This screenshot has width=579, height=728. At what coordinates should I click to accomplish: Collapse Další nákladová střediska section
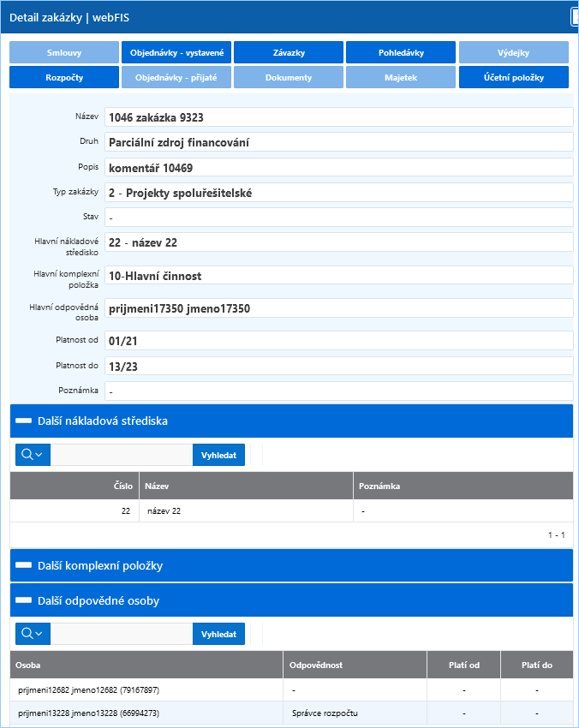click(24, 421)
